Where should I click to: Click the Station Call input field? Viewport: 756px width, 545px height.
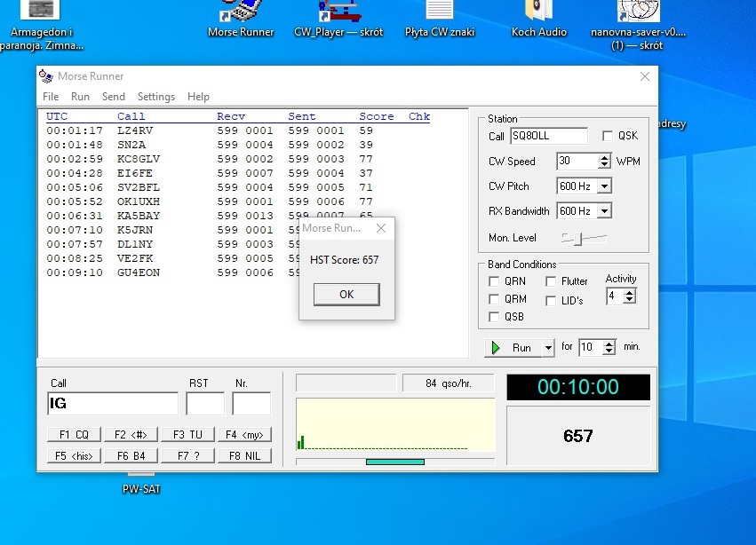coord(549,136)
